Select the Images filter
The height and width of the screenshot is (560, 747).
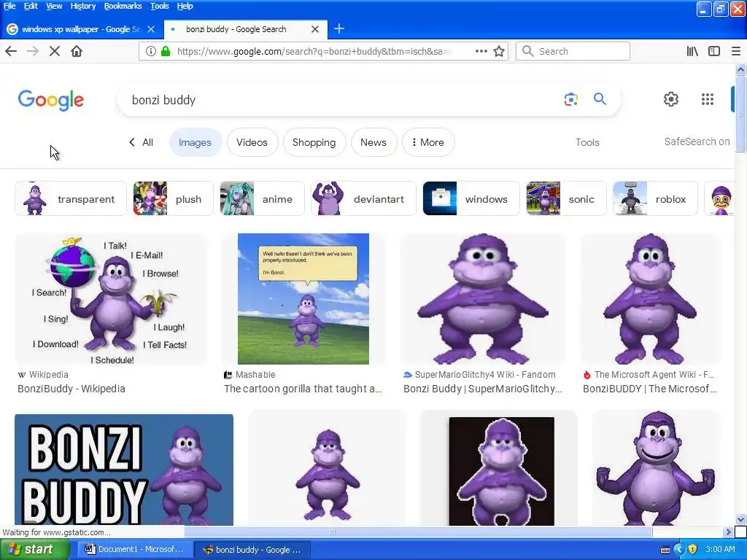click(x=195, y=142)
